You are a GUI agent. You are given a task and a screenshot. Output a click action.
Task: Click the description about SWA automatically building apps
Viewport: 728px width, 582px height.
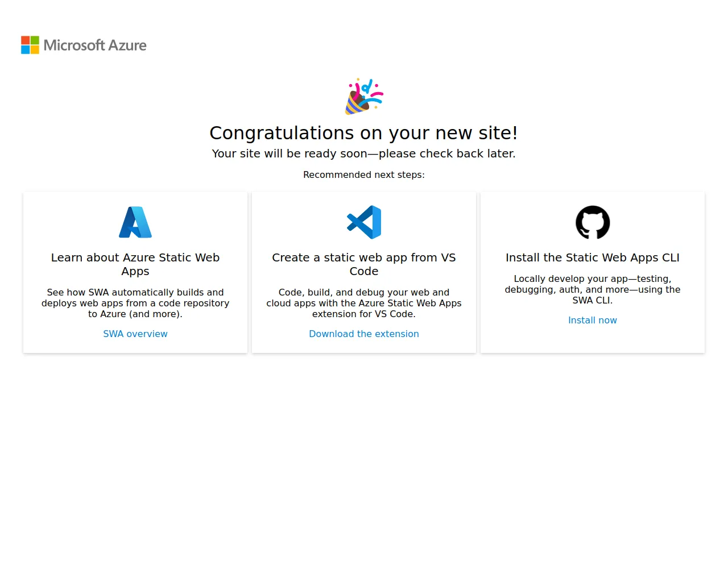pos(135,303)
